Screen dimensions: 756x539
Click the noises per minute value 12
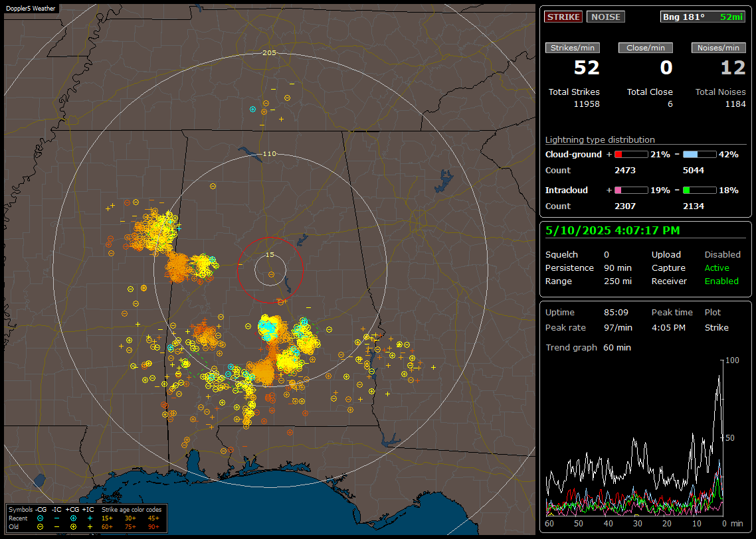tap(733, 68)
